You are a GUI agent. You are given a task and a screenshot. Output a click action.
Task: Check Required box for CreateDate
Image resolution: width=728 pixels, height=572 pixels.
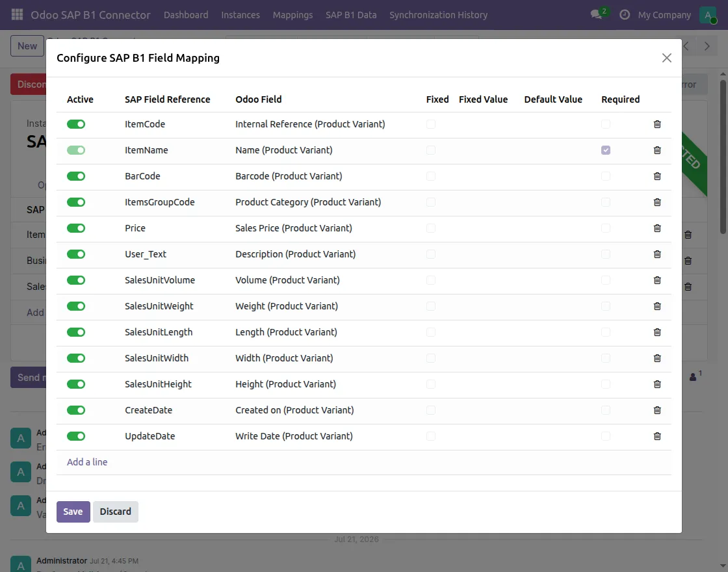[605, 410]
